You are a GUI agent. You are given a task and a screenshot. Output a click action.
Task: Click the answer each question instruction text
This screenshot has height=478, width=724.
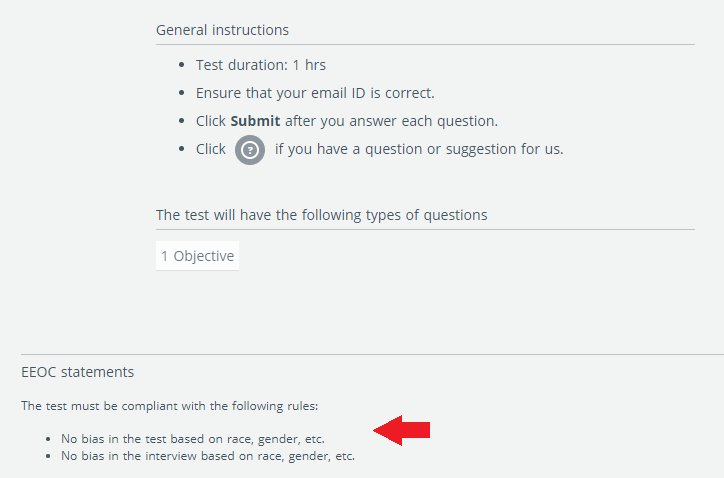click(392, 121)
